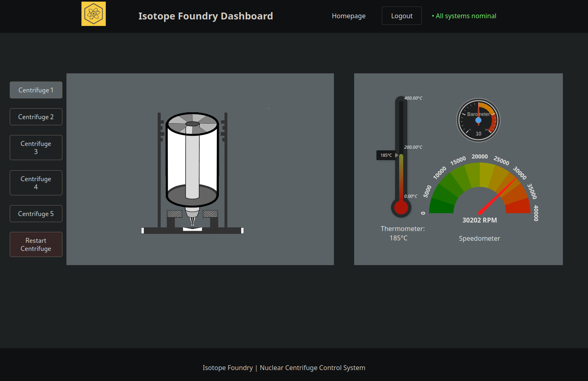Image resolution: width=588 pixels, height=381 pixels.
Task: Open Centrifuge 3 view
Action: point(36,148)
